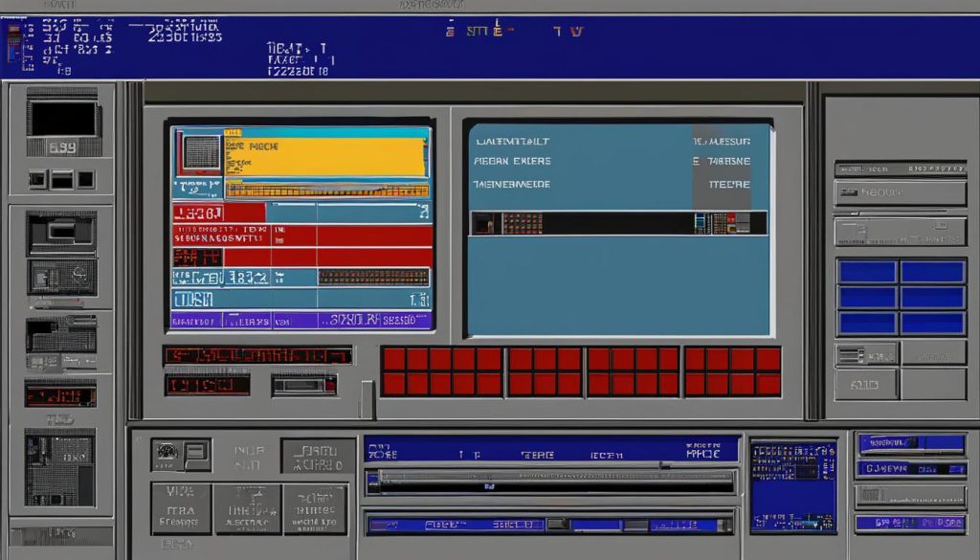Click the rightmost square button in the bottom row of three
The image size is (980, 560).
[x=315, y=508]
